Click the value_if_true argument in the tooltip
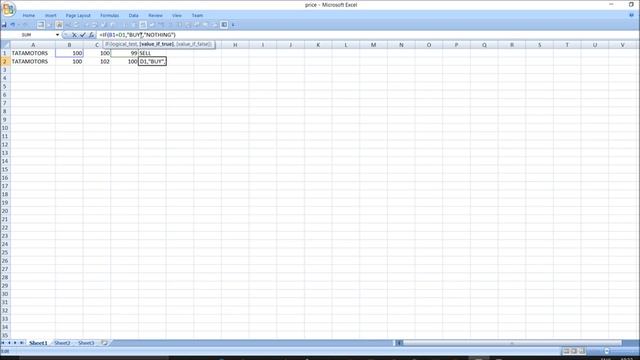This screenshot has height=360, width=640. coord(157,44)
